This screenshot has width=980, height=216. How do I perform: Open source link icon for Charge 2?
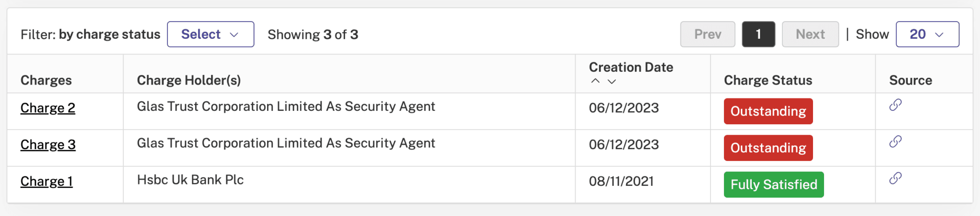pos(895,105)
